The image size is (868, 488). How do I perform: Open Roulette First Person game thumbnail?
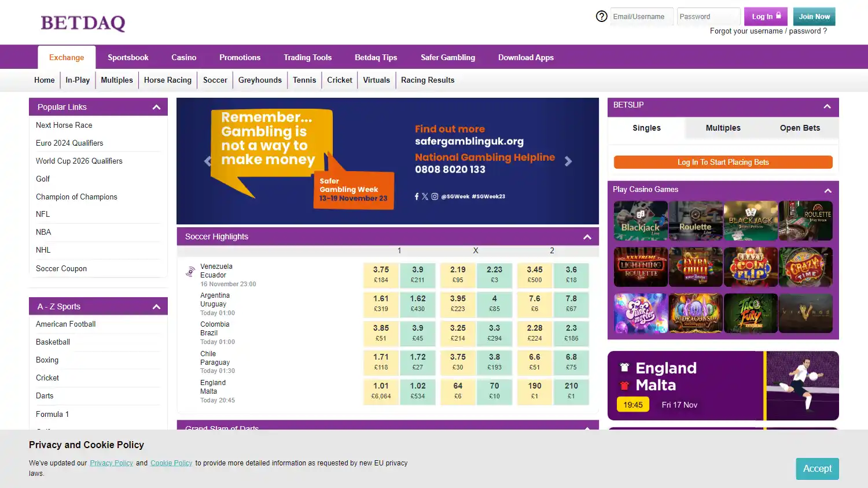[x=806, y=220]
